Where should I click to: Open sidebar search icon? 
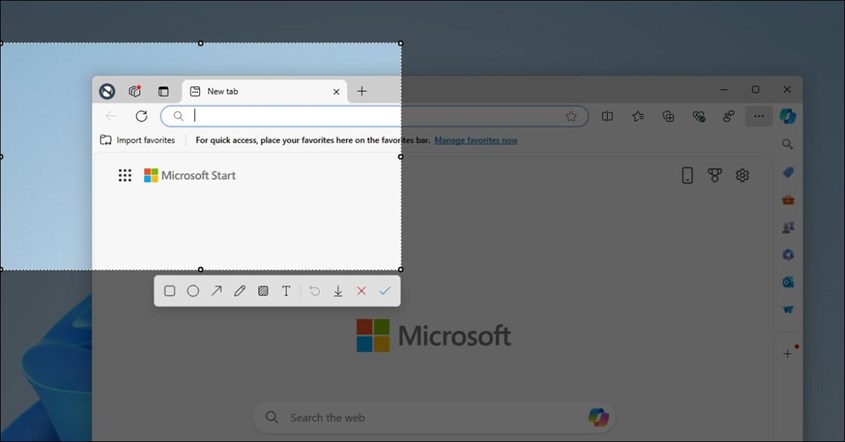[x=788, y=144]
